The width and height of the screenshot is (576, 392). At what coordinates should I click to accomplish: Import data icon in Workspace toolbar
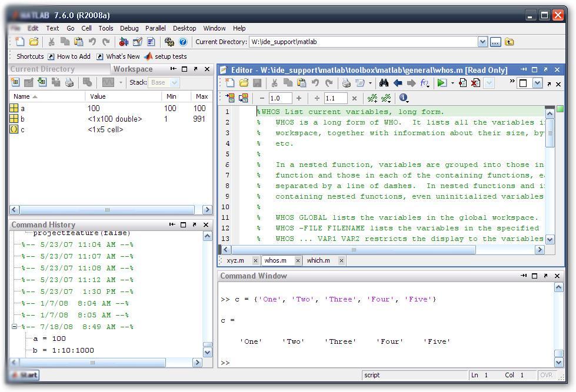pyautogui.click(x=42, y=82)
